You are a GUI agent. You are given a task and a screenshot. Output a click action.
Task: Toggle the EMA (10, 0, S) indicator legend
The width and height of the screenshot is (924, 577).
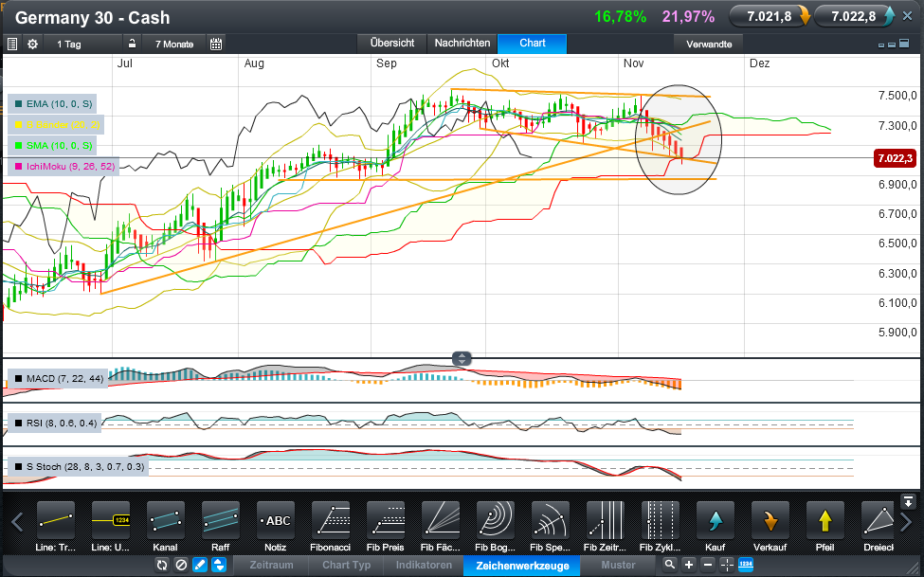coord(53,103)
